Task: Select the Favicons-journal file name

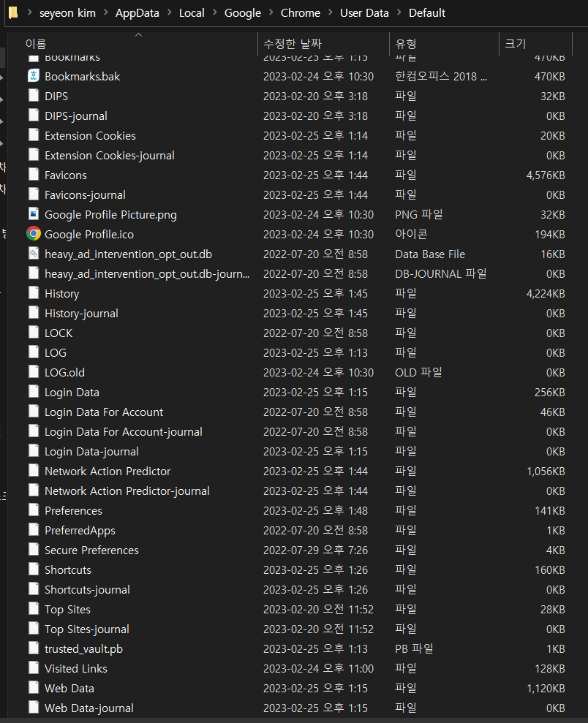Action: point(85,194)
